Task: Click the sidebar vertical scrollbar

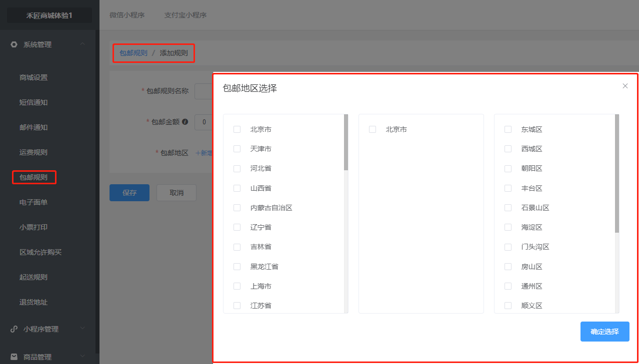Action: (x=97, y=192)
